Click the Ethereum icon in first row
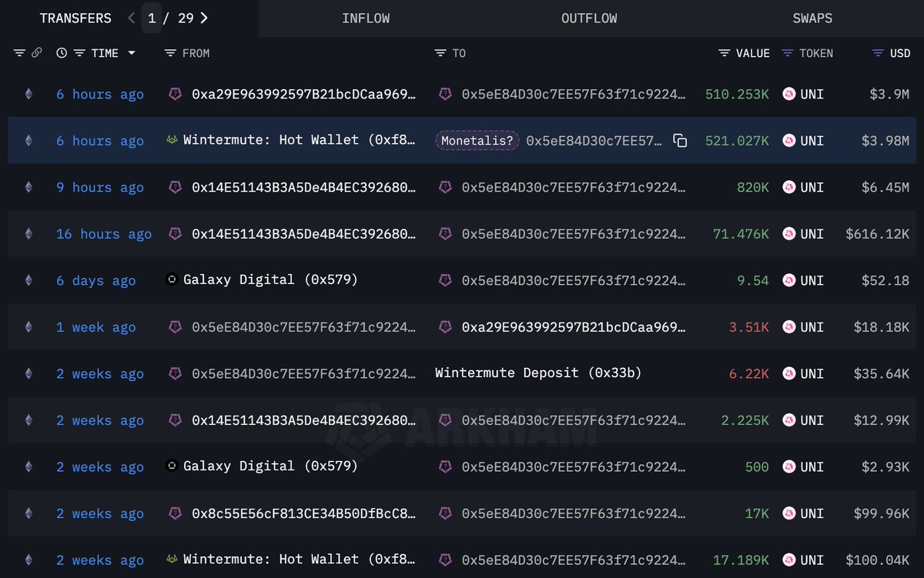924x578 pixels. [x=29, y=94]
